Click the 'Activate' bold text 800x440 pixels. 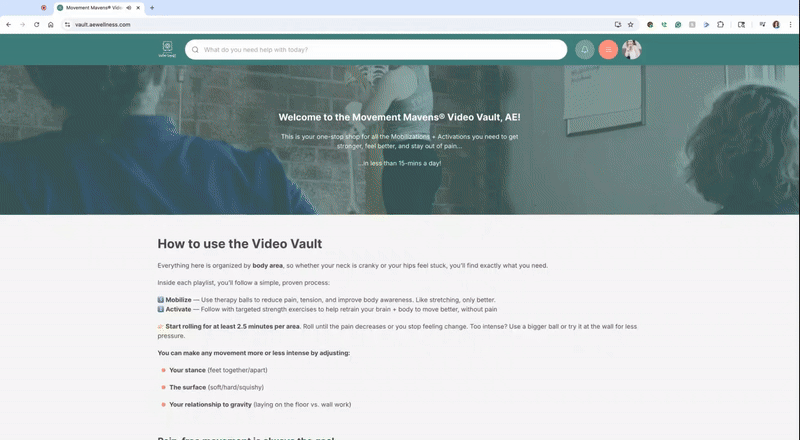point(178,309)
